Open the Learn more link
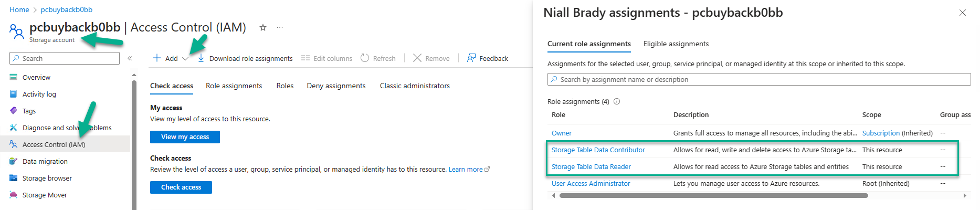This screenshot has height=210, width=980. click(x=469, y=170)
